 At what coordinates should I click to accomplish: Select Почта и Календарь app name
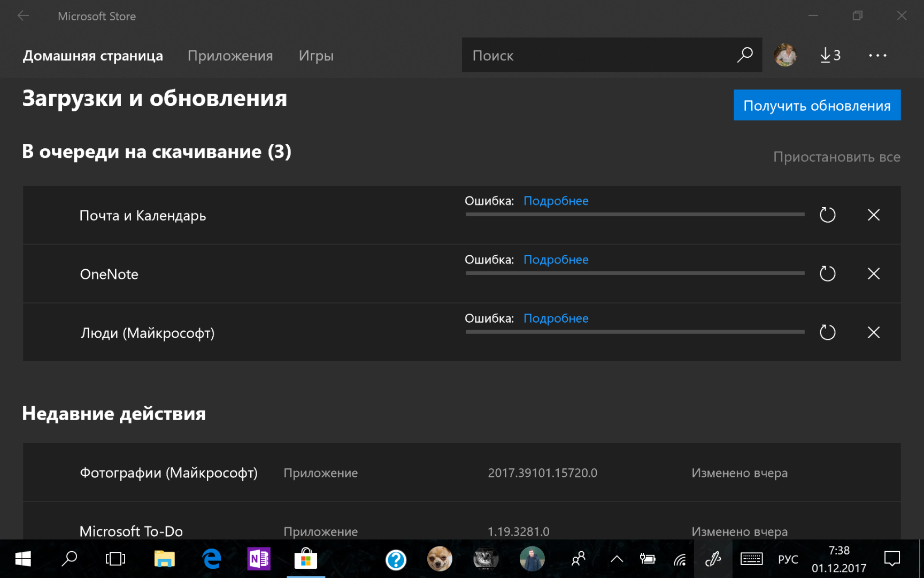143,216
